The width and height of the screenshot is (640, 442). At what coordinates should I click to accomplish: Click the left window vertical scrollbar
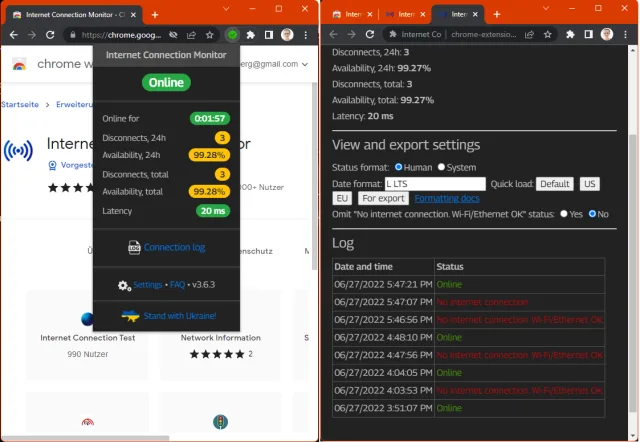314,176
